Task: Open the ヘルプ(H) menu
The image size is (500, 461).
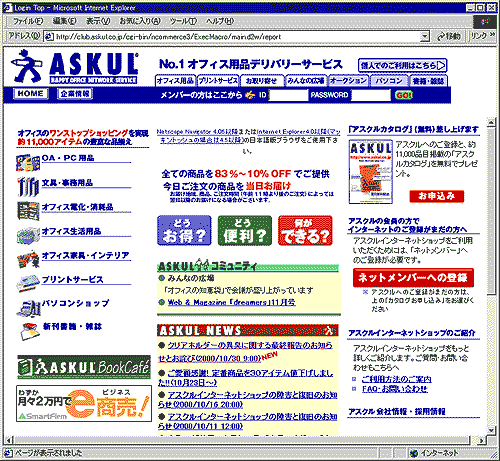Action: (220, 21)
